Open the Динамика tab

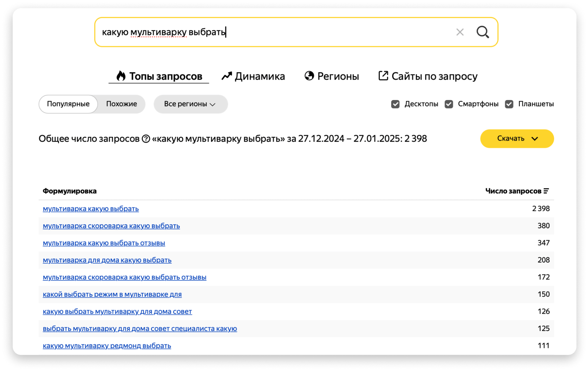click(259, 76)
